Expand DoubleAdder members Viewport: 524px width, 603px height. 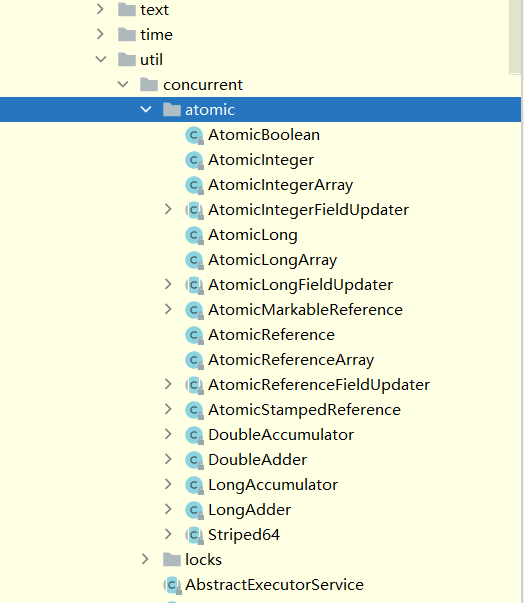[168, 459]
